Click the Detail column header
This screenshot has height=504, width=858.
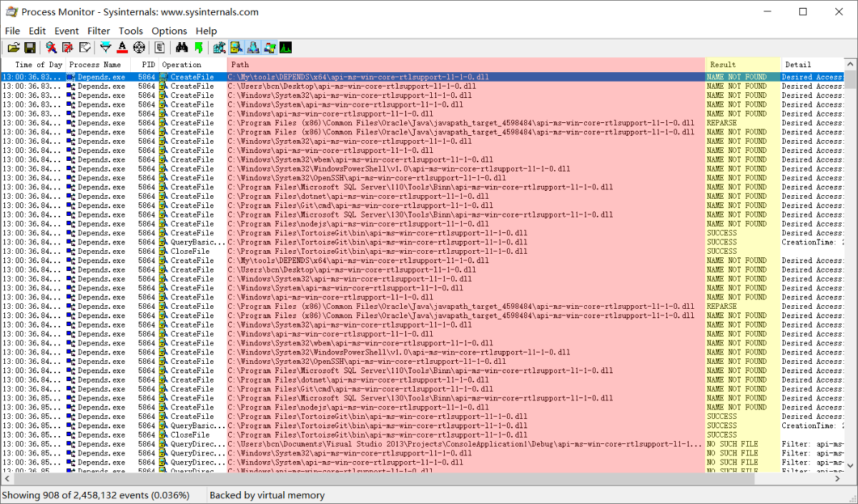point(813,64)
